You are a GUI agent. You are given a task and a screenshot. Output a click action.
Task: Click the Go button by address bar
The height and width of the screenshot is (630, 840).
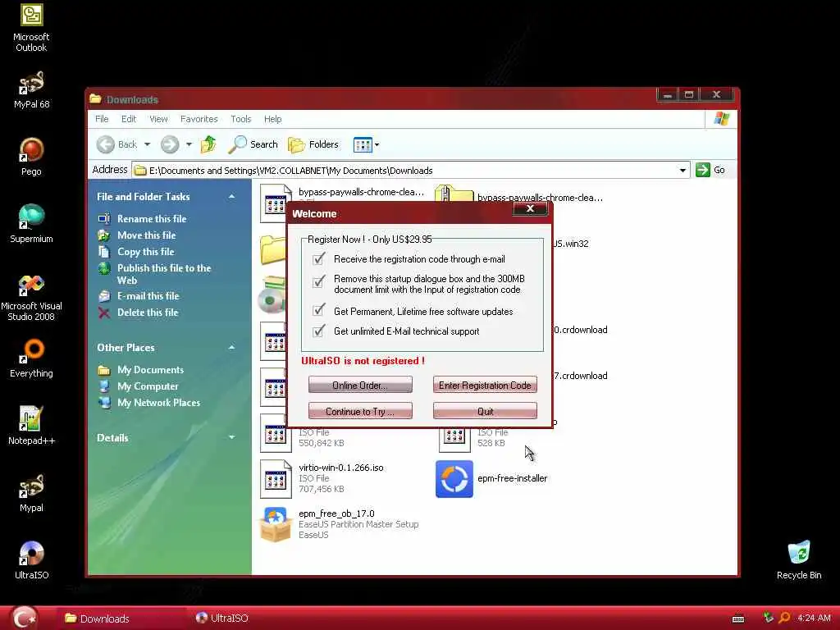click(710, 170)
